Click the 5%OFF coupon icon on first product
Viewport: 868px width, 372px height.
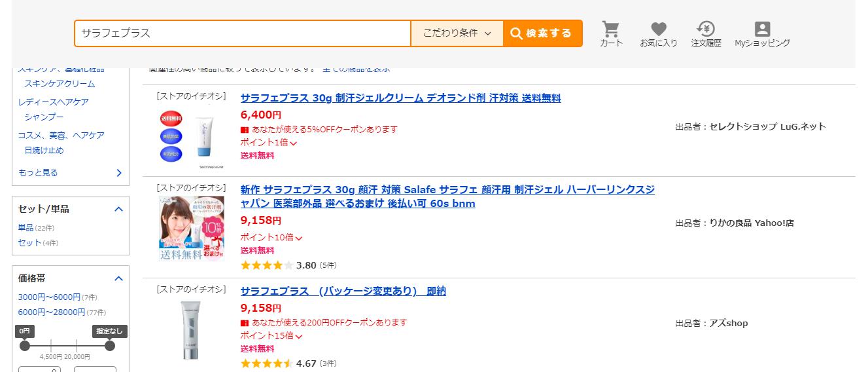click(x=245, y=130)
